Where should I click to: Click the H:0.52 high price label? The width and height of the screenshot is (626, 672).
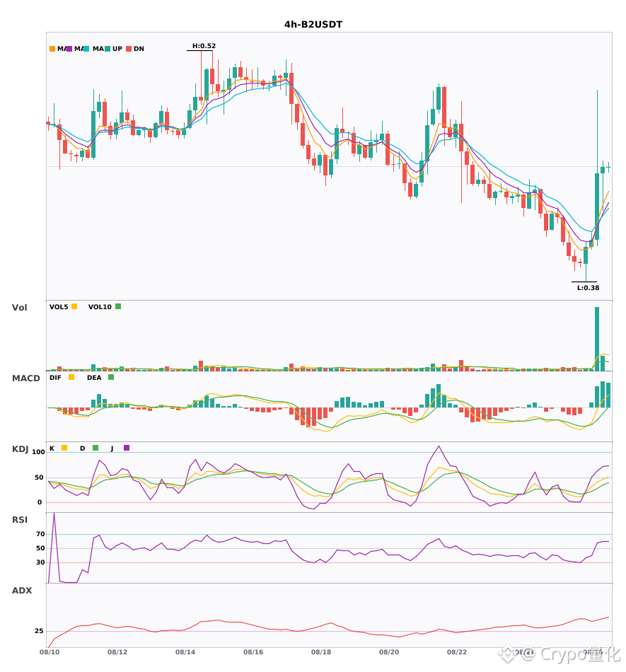204,46
